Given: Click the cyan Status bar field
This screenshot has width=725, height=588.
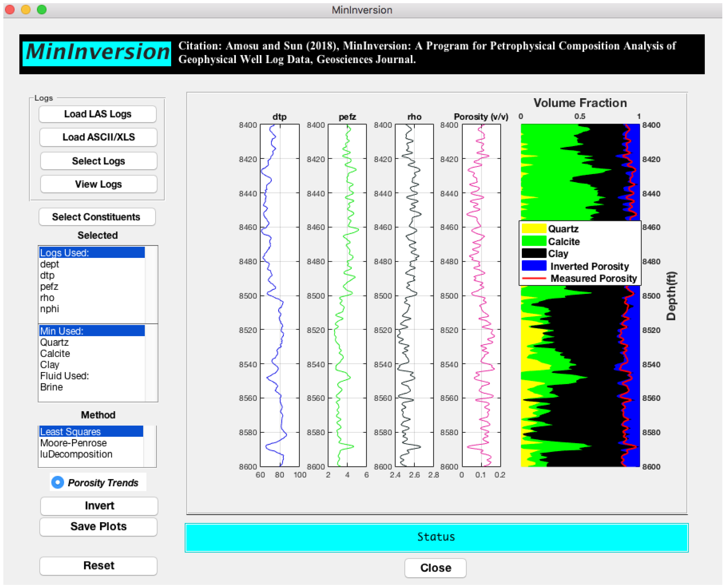Looking at the screenshot, I should click(x=436, y=537).
